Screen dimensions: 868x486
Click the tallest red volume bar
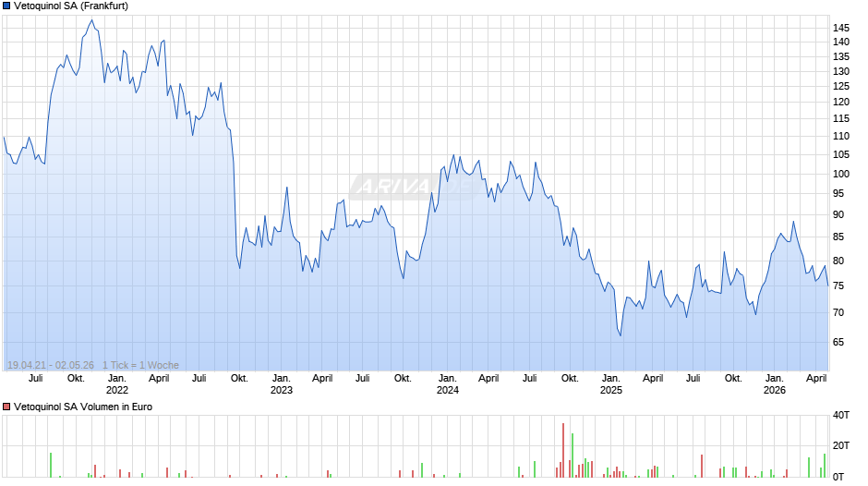pos(563,451)
